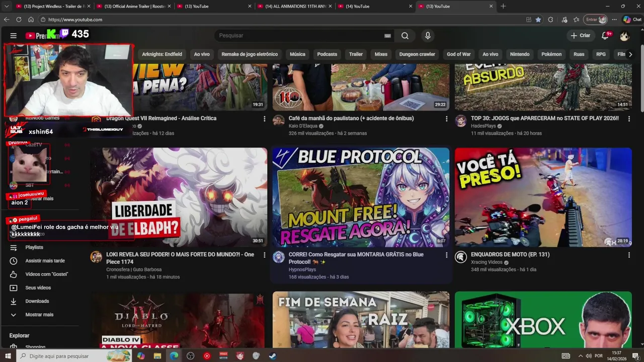The width and height of the screenshot is (644, 362).
Task: Click the Windows taskbar search box
Action: tap(74, 356)
